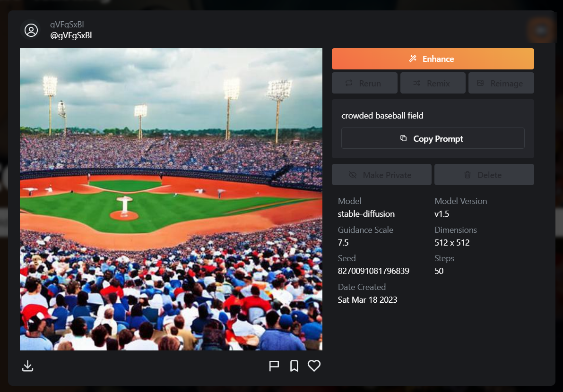Click the display name 'gVFgSxBl' above the handle
563x392 pixels.
coord(67,25)
